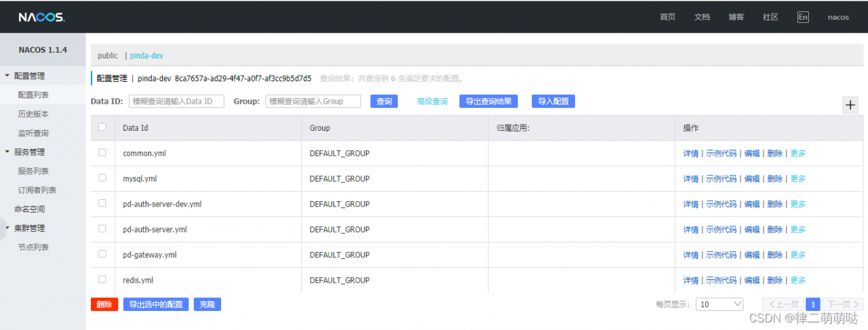Open 历史版本 in the sidebar
The width and height of the screenshot is (868, 330).
pyautogui.click(x=33, y=114)
